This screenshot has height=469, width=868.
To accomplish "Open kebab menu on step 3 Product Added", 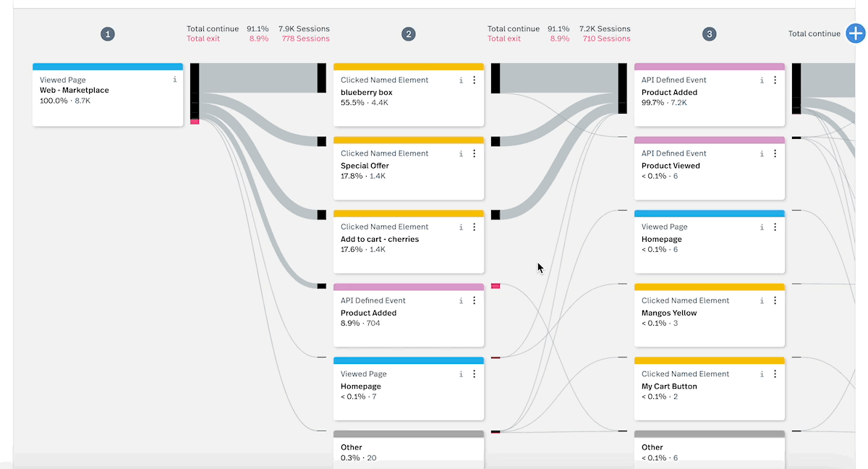I will click(775, 80).
